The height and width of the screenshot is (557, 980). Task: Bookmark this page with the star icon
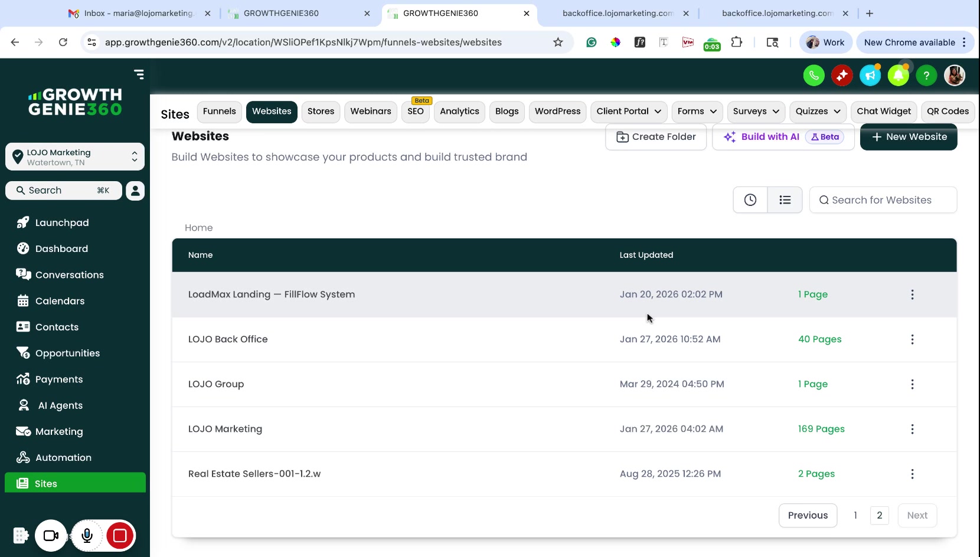(x=558, y=42)
